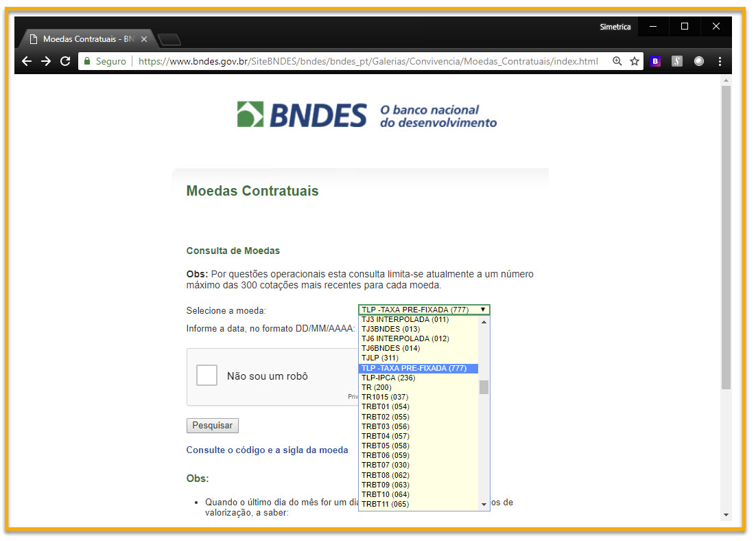The image size is (756, 541).
Task: Choose TR1015 (037) from list
Action: coord(418,398)
